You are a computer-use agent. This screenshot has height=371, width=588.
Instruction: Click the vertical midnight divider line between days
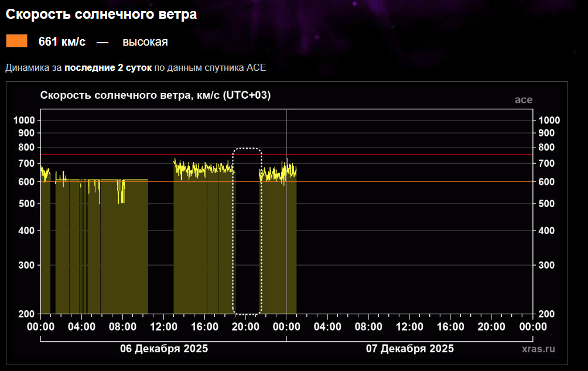point(286,234)
